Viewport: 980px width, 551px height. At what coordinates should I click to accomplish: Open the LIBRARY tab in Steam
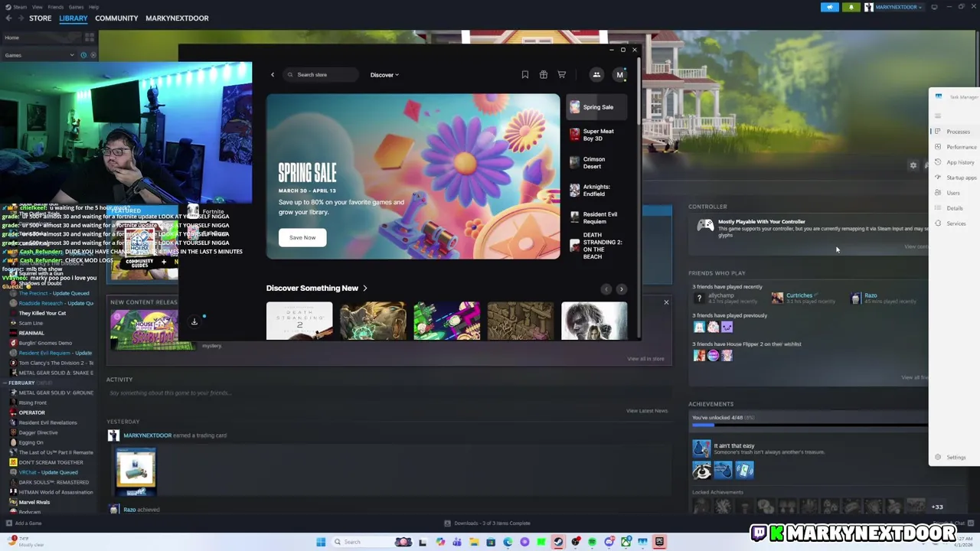[x=73, y=18]
